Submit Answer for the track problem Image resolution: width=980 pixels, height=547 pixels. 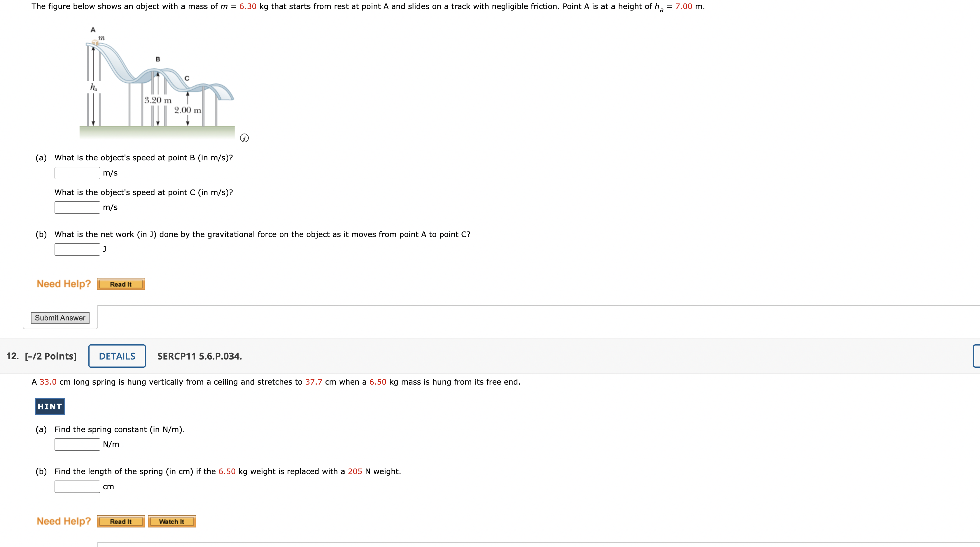60,318
